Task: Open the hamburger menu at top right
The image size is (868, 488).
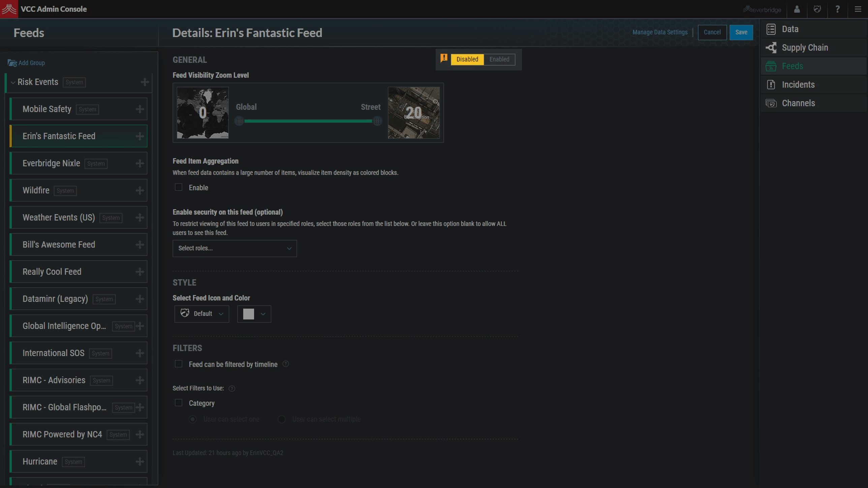Action: (x=858, y=9)
